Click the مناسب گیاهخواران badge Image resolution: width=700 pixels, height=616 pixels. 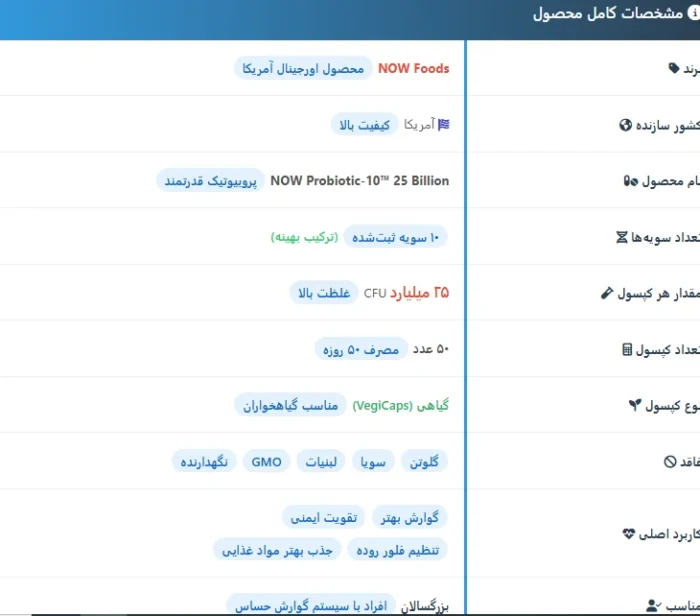291,405
